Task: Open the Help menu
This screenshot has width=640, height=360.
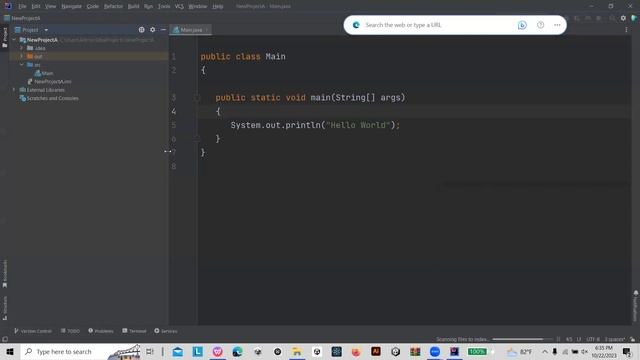Action: (x=218, y=6)
